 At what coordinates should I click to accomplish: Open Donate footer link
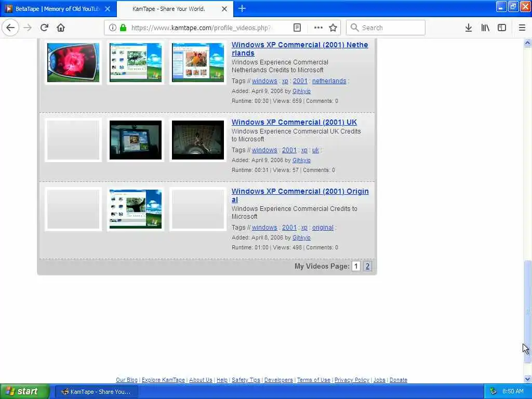398,380
